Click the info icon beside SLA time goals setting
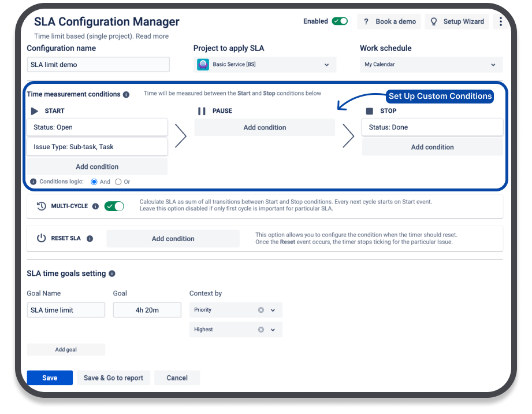Viewport: 532px width, 414px height. point(112,273)
